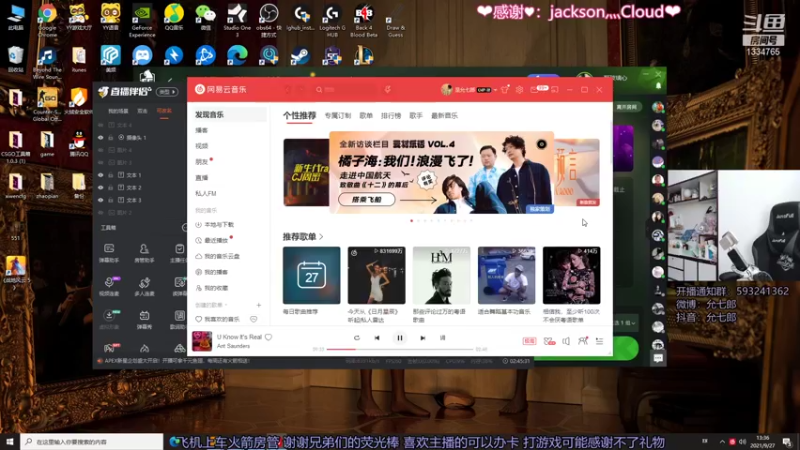Toggle lock on 文本 2 source

(111, 188)
